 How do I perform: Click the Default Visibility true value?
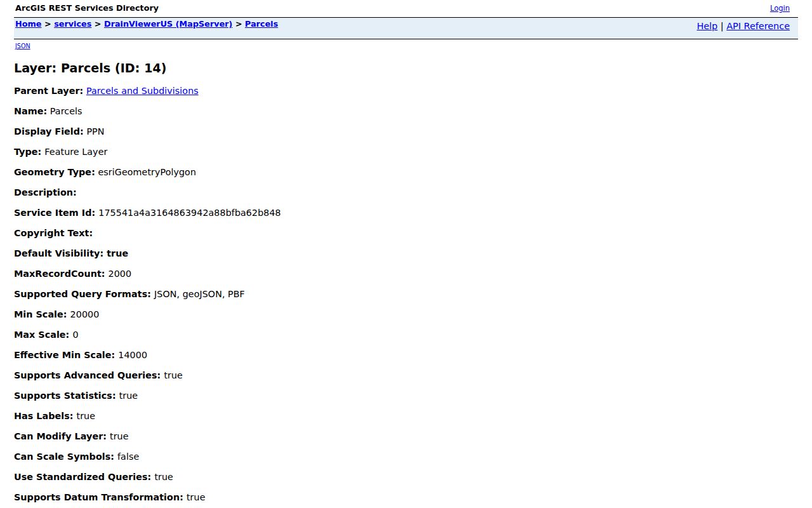pyautogui.click(x=117, y=253)
